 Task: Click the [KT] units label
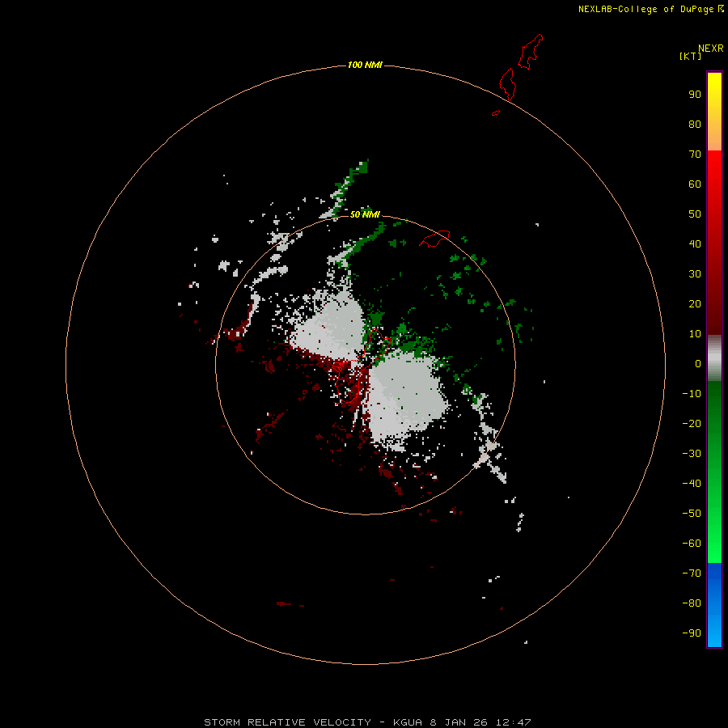point(690,56)
